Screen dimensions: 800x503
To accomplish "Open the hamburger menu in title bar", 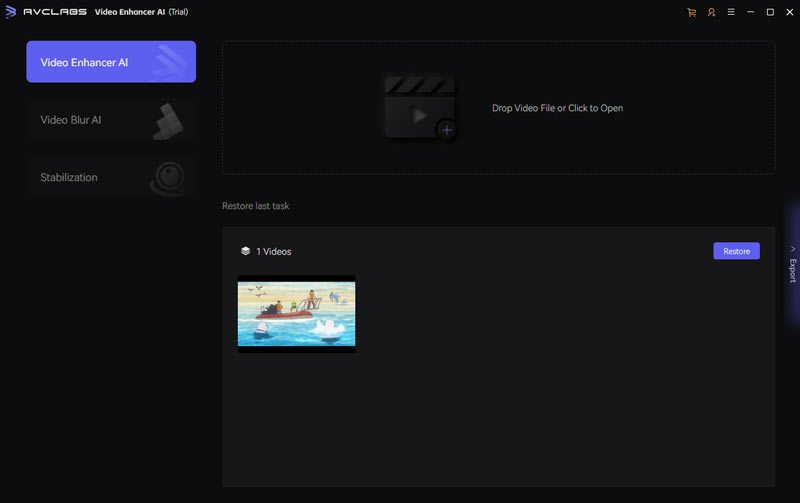I will coord(731,12).
